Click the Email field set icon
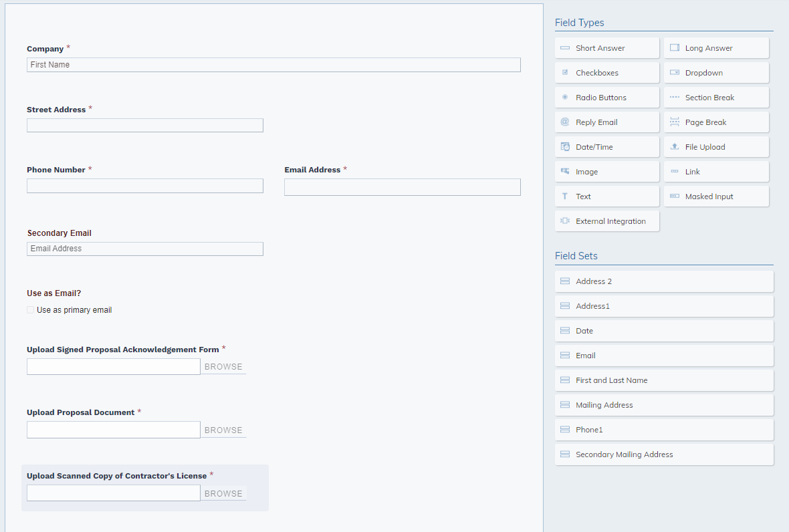Screen dimensions: 789x532 [x=564, y=355]
